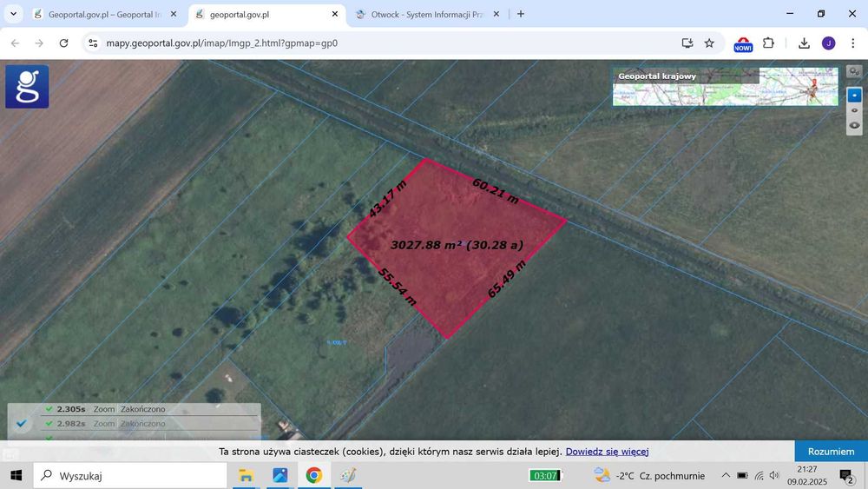
Task: Switch to the first Geoportal.gov.pl tab
Action: tap(102, 15)
